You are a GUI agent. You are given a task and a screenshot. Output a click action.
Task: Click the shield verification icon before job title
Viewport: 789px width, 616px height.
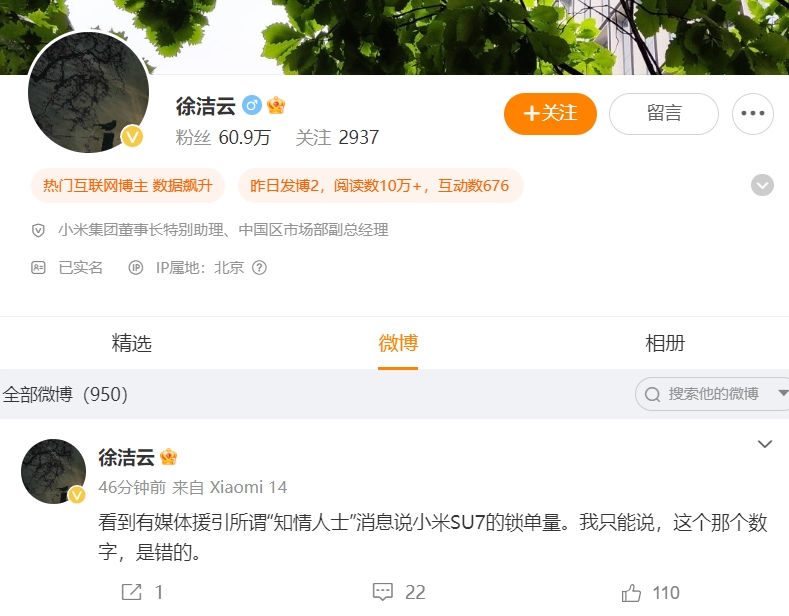38,230
